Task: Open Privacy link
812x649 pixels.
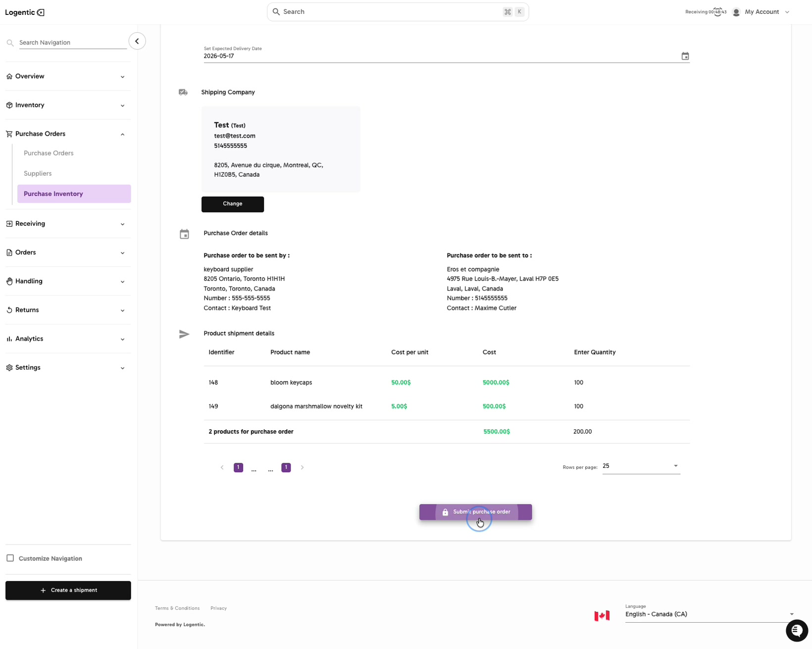Action: point(218,608)
